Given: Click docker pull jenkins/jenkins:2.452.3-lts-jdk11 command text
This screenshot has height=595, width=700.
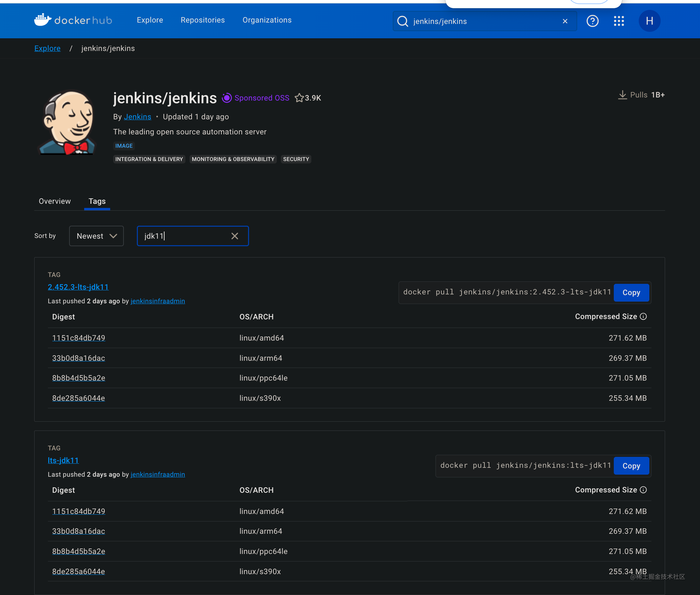Looking at the screenshot, I should pos(507,292).
